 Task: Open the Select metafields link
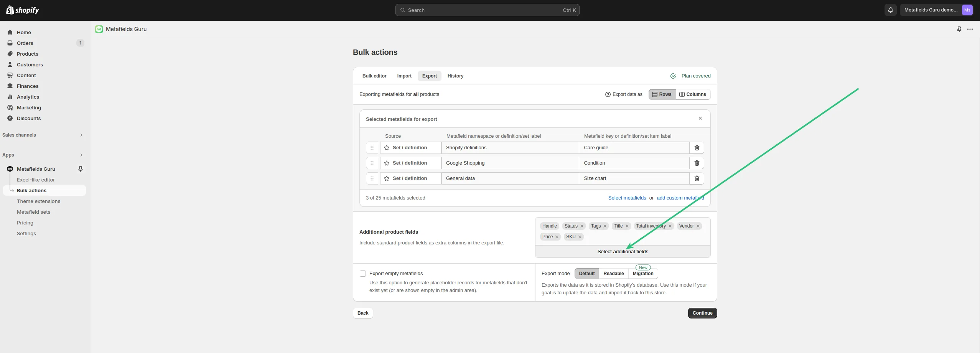tap(627, 198)
